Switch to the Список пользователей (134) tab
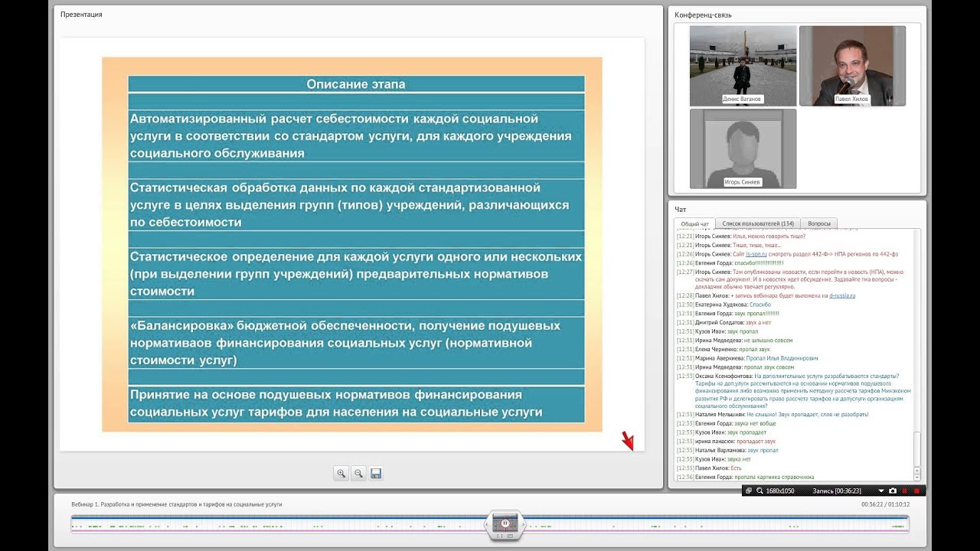This screenshot has width=980, height=551. (758, 223)
